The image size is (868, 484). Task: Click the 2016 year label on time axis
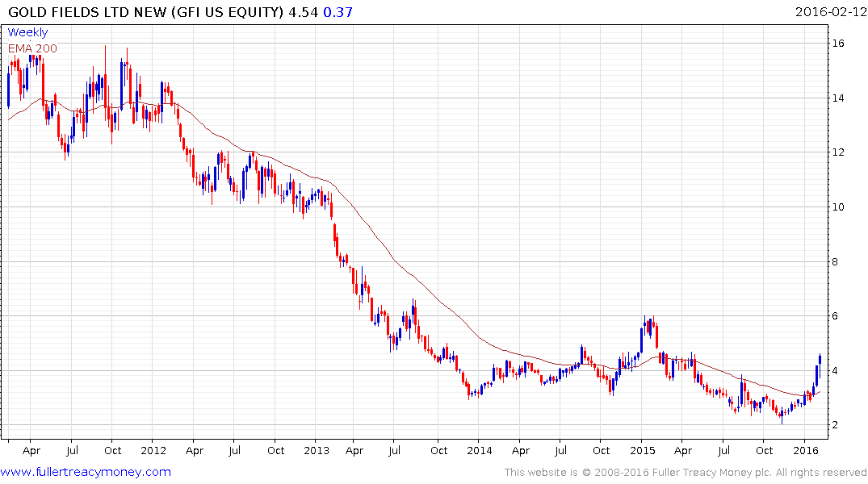point(806,450)
